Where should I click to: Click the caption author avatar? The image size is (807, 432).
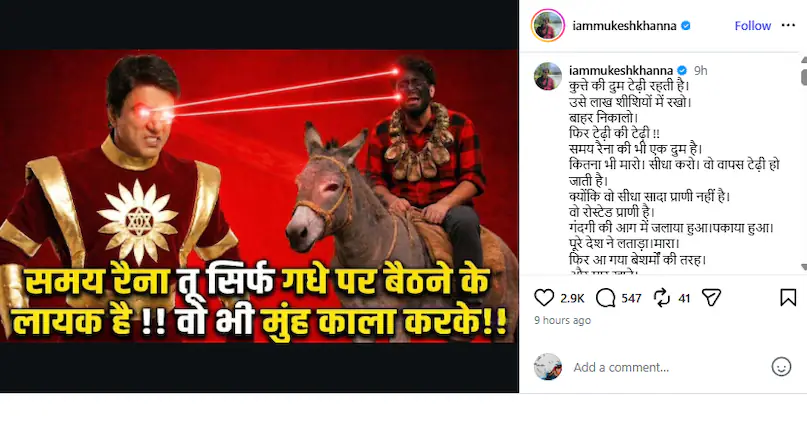pos(548,76)
